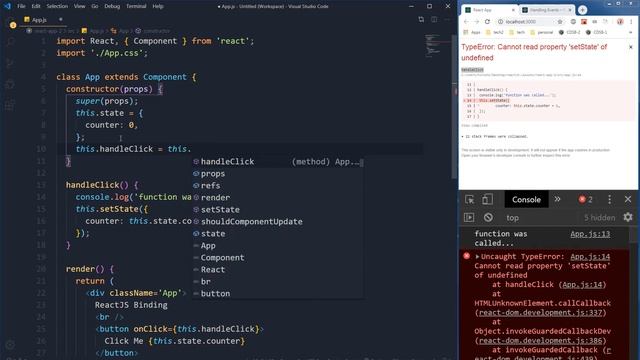The height and width of the screenshot is (360, 640).
Task: Select br autocomplete suggestion
Action: [x=278, y=282]
